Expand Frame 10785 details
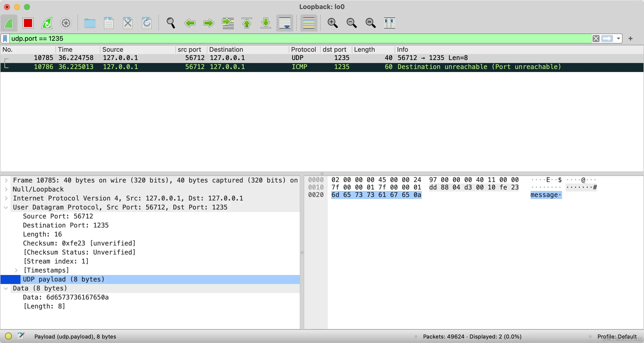 [x=6, y=180]
